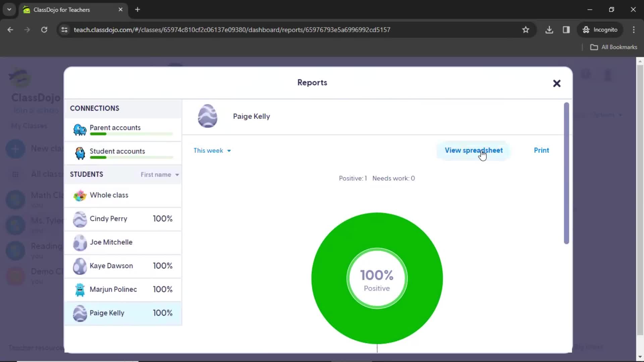The width and height of the screenshot is (644, 362).
Task: Click Joe Mitchelle's egg avatar
Action: point(80,243)
